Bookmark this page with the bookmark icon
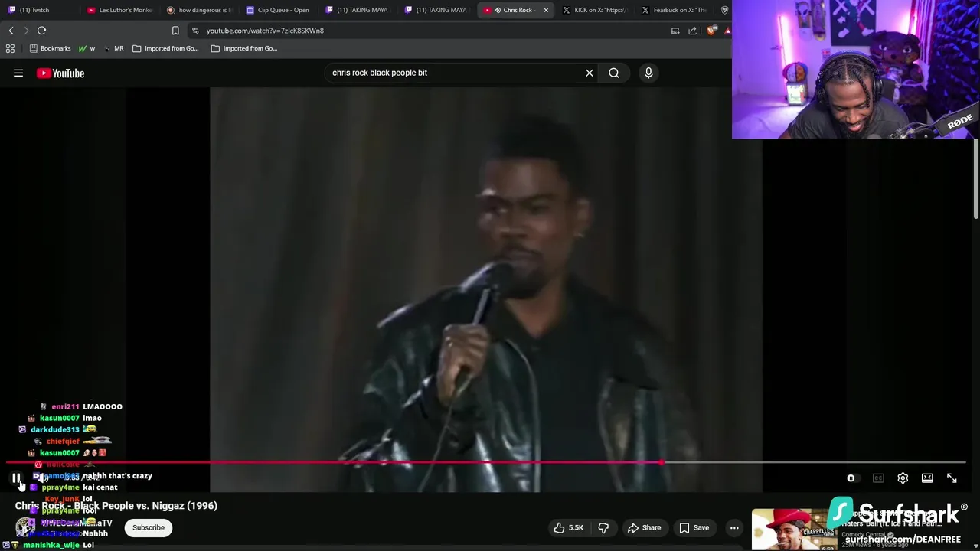This screenshot has height=551, width=980. [x=175, y=31]
